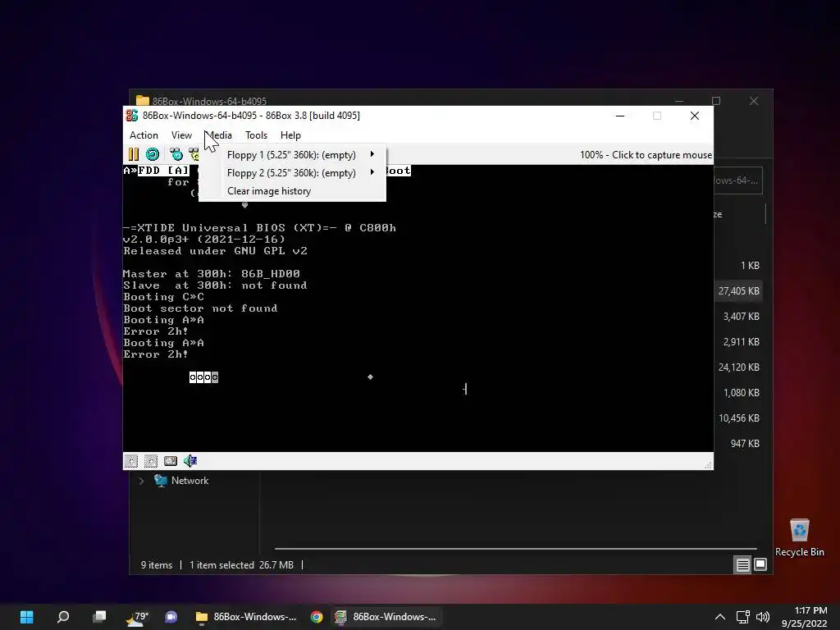Open the Tools menu

tap(256, 135)
